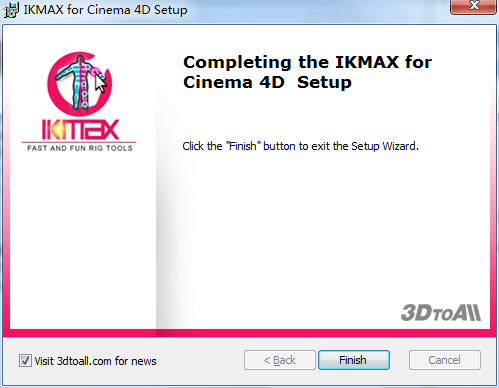Click the circular IKMAX rig figure logo
The width and height of the screenshot is (499, 388).
pos(79,83)
